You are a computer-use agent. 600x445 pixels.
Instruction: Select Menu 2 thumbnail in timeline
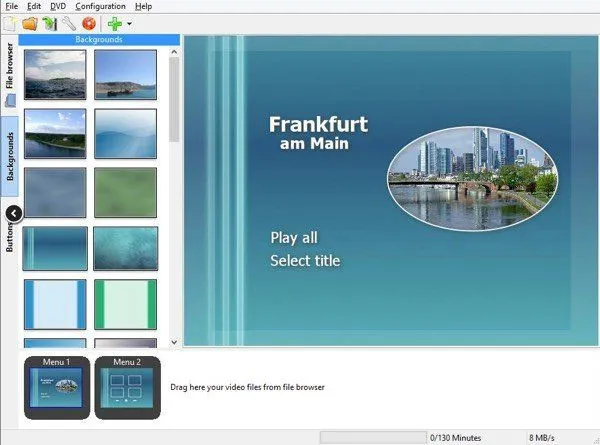point(127,387)
